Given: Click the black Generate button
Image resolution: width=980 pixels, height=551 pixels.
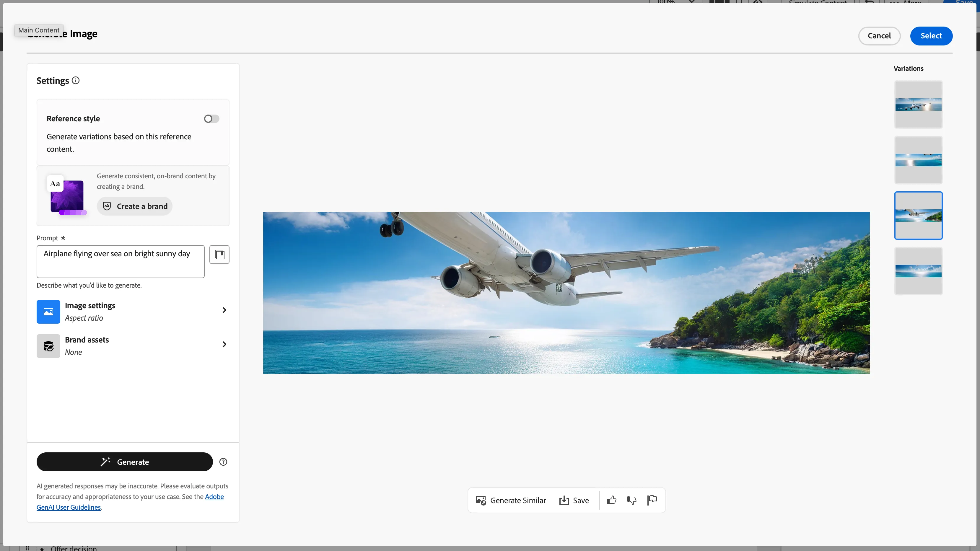Looking at the screenshot, I should 125,462.
